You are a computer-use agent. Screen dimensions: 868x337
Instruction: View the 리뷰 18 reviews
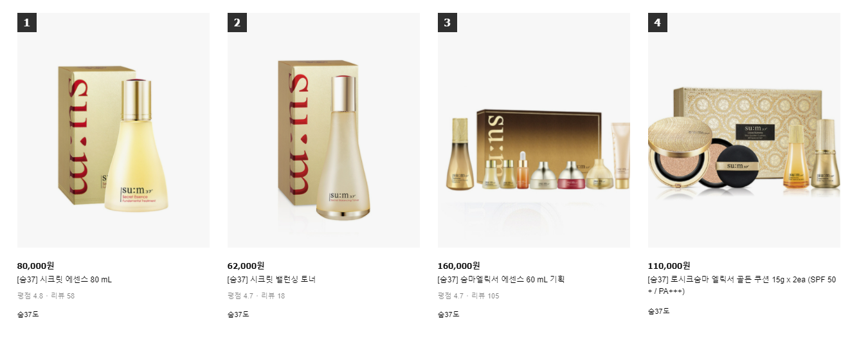pyautogui.click(x=273, y=296)
